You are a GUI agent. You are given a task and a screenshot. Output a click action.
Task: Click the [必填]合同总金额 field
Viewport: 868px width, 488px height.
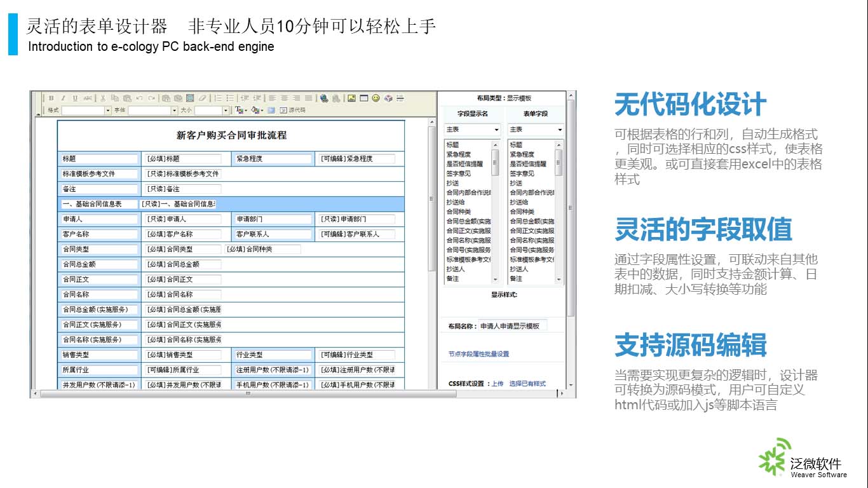(x=182, y=264)
